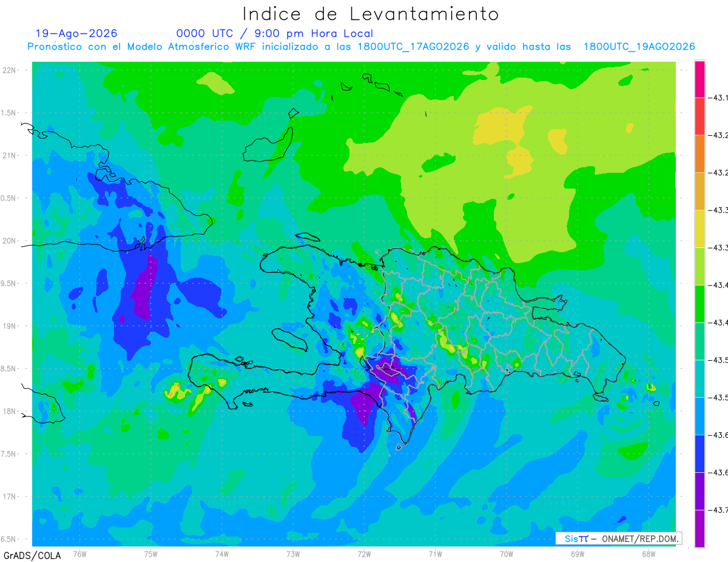This screenshot has height=562, width=728.
Task: Click the '19N' latitude label
Action: click(10, 326)
